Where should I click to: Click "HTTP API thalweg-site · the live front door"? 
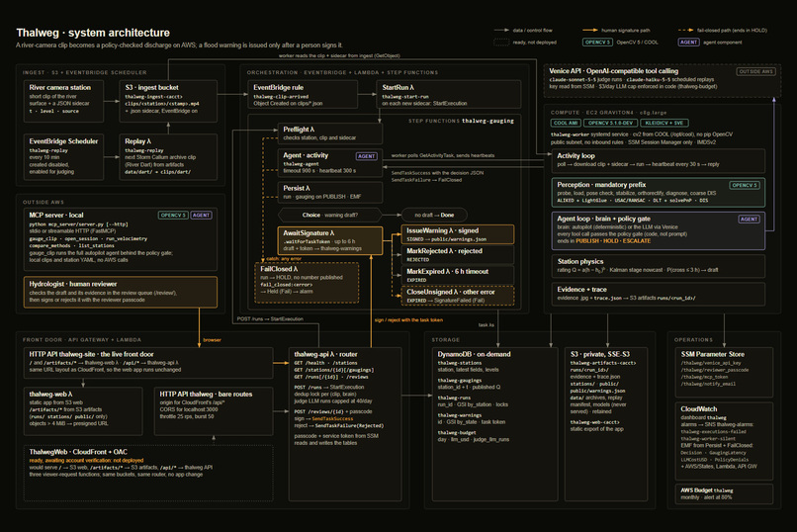click(x=91, y=354)
